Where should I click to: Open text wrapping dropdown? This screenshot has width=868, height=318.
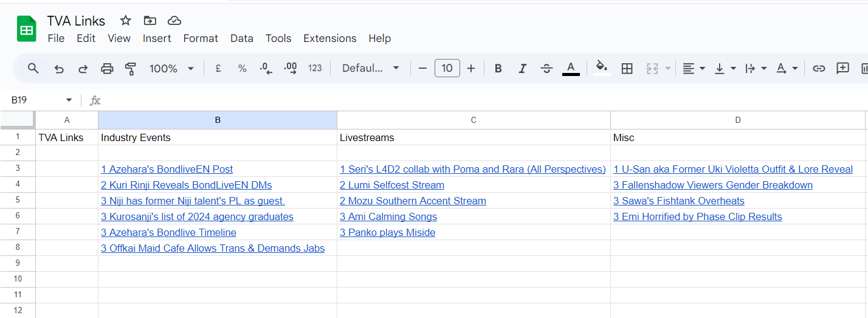pyautogui.click(x=756, y=69)
